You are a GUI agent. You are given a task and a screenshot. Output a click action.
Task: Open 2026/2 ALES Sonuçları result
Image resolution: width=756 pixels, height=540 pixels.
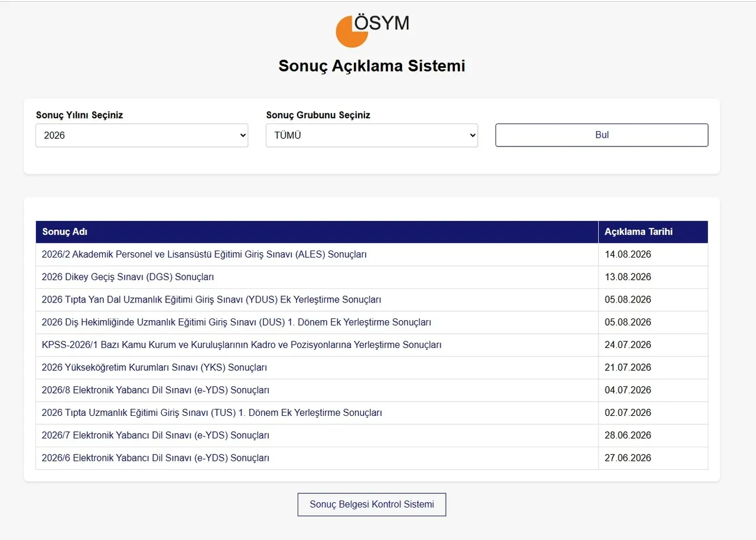click(x=204, y=255)
